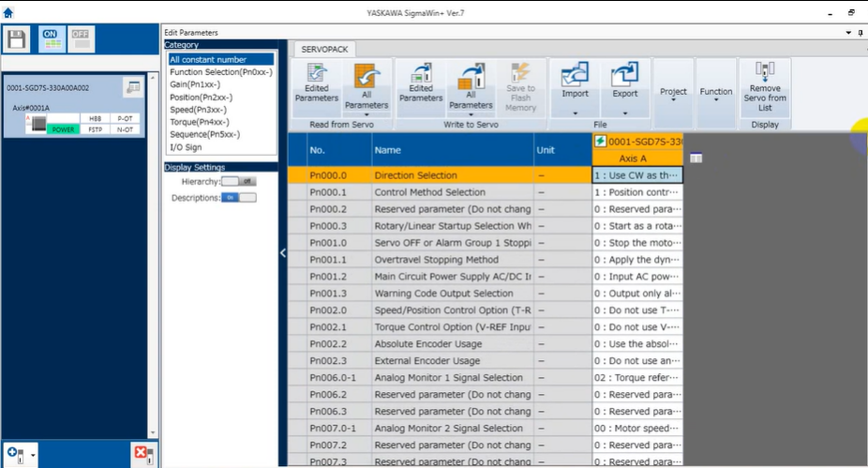
Task: Write Edited Parameters to servo
Action: click(x=421, y=82)
